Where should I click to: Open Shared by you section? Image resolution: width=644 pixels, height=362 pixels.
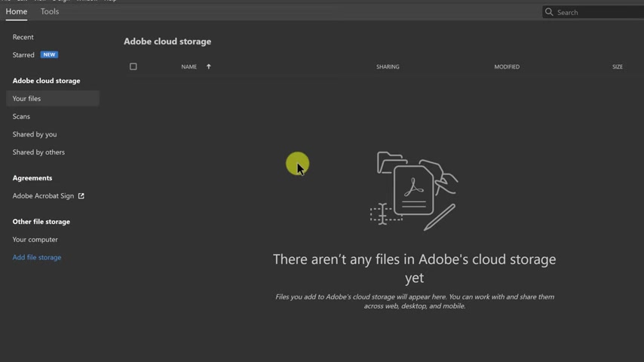[x=35, y=134]
